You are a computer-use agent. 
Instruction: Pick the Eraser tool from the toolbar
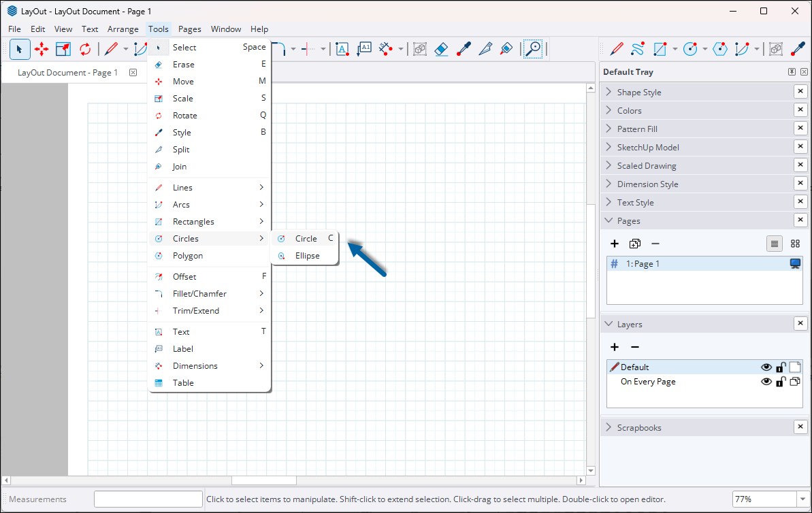pos(441,49)
